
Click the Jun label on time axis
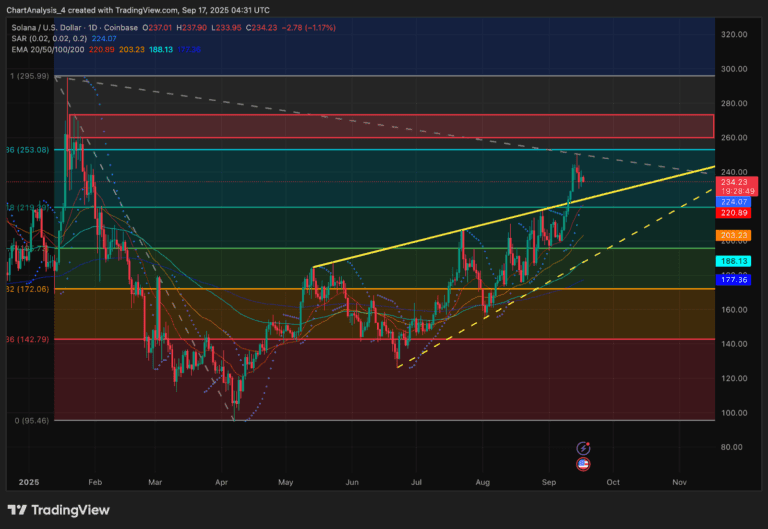coord(352,482)
